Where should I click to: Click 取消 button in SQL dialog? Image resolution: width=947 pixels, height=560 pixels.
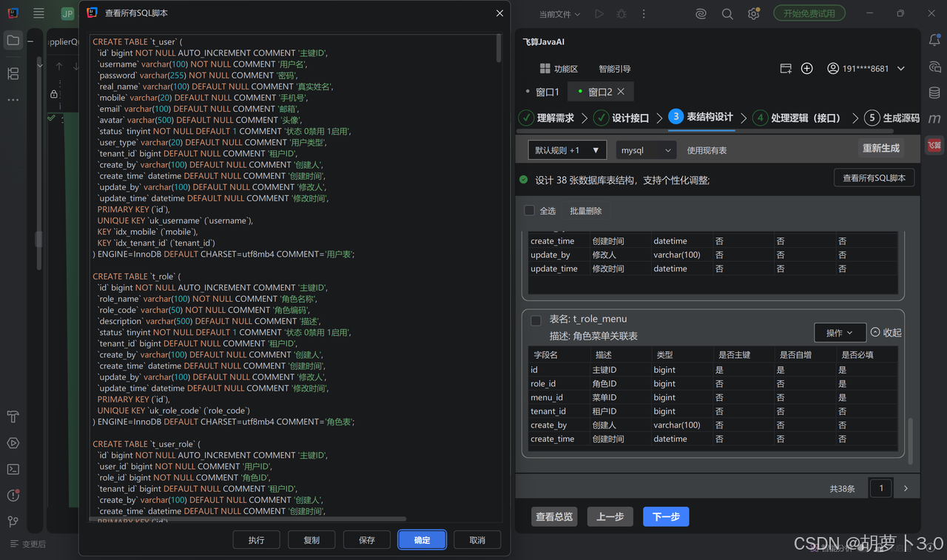[x=477, y=540]
